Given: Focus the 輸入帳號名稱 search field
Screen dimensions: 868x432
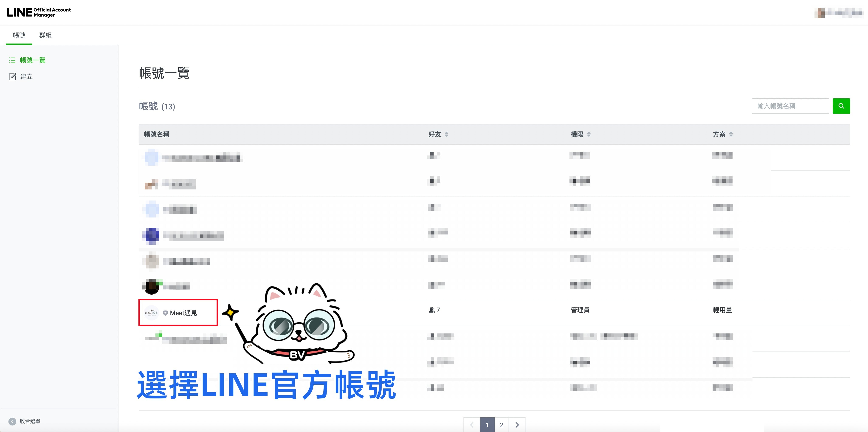Looking at the screenshot, I should (x=790, y=106).
